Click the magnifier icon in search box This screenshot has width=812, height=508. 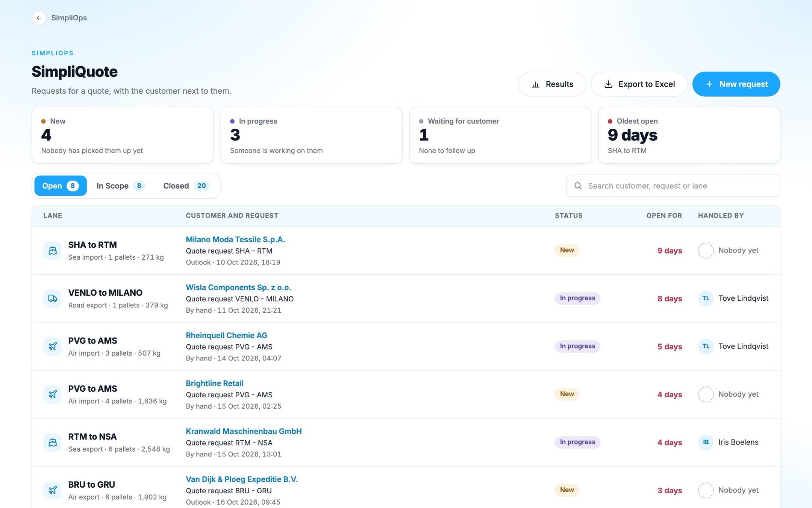(578, 186)
